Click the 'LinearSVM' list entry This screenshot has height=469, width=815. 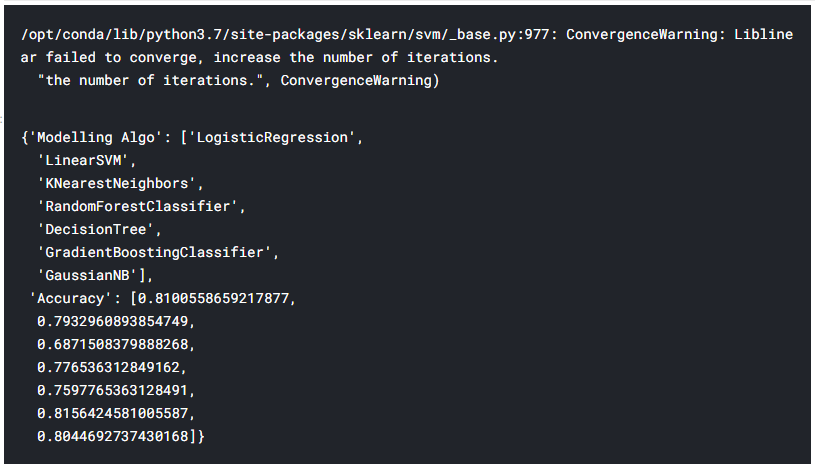[x=83, y=161]
